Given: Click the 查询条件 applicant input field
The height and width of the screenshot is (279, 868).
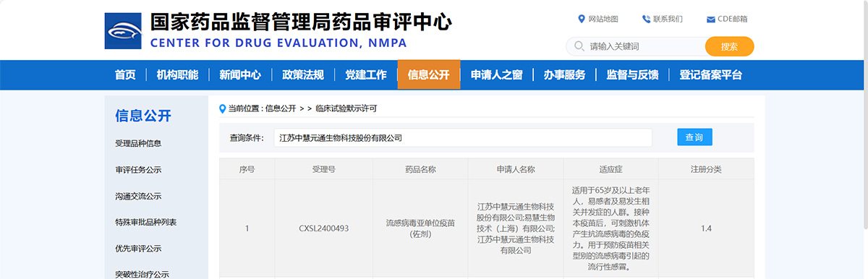Looking at the screenshot, I should [463, 137].
